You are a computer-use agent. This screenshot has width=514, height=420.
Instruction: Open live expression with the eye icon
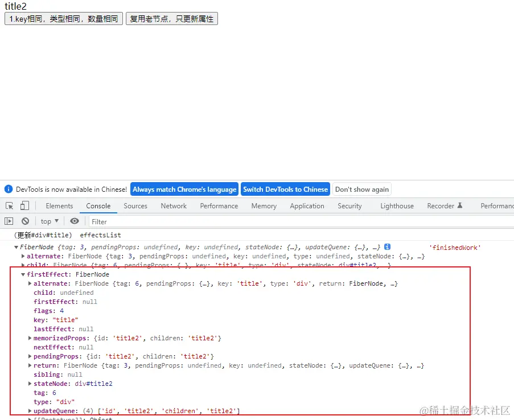coord(75,221)
